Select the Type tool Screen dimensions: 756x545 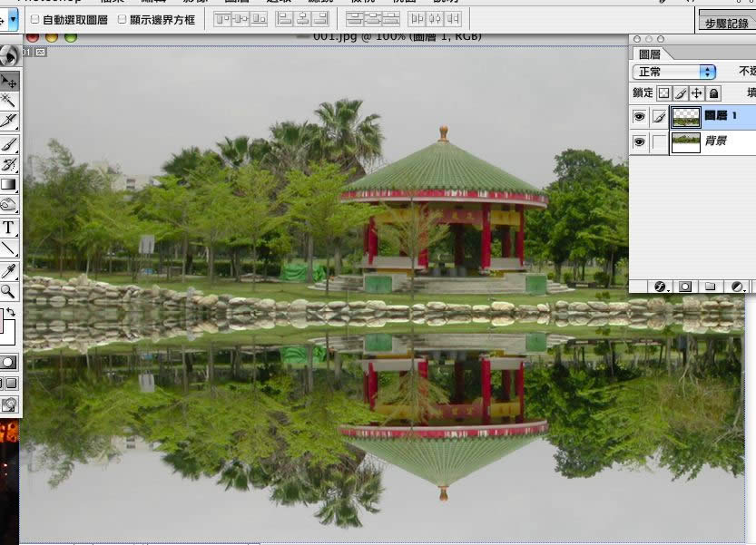click(9, 228)
